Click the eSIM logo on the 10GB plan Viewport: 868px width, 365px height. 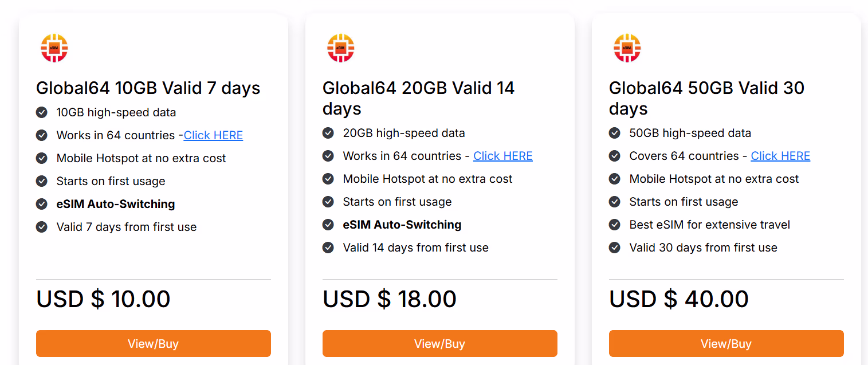point(54,48)
